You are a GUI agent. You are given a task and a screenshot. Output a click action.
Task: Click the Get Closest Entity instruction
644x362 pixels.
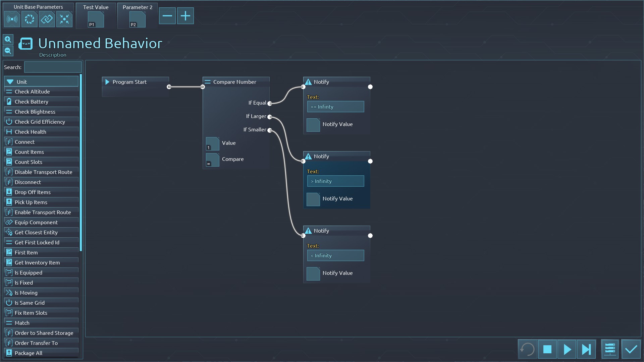tap(36, 232)
